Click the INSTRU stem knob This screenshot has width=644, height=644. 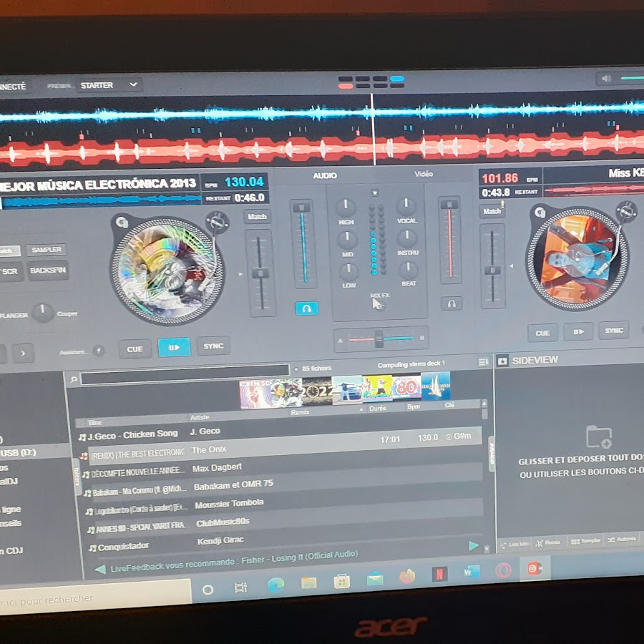click(x=406, y=238)
